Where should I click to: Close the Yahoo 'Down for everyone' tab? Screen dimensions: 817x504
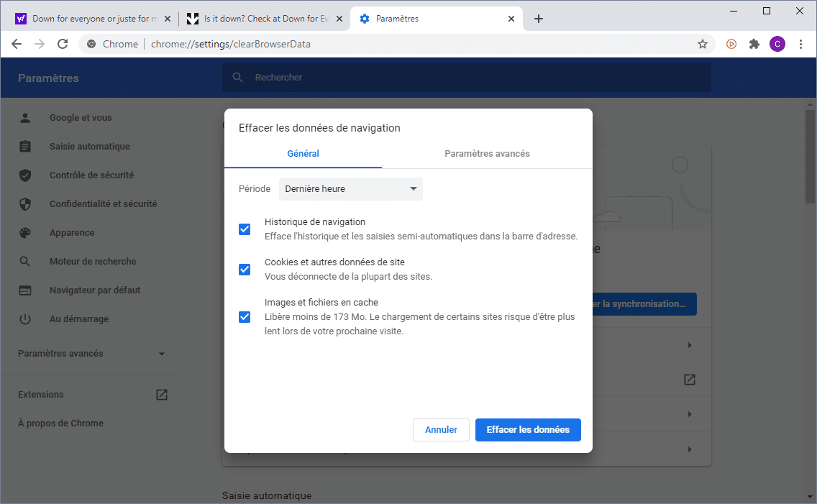click(168, 19)
